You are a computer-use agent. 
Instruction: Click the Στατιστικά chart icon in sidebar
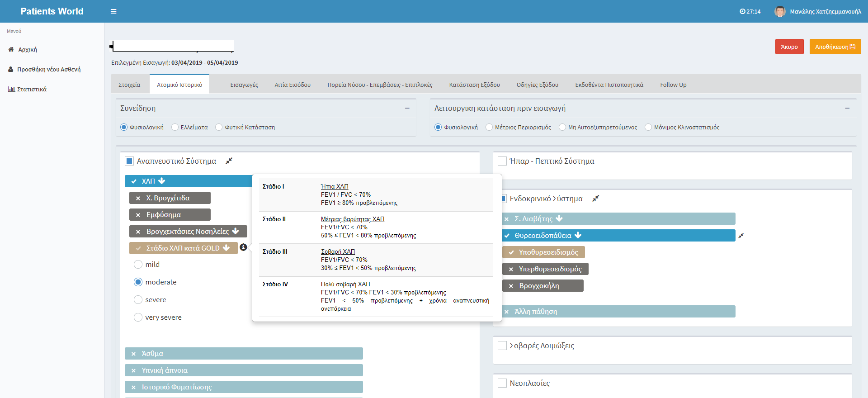point(11,89)
